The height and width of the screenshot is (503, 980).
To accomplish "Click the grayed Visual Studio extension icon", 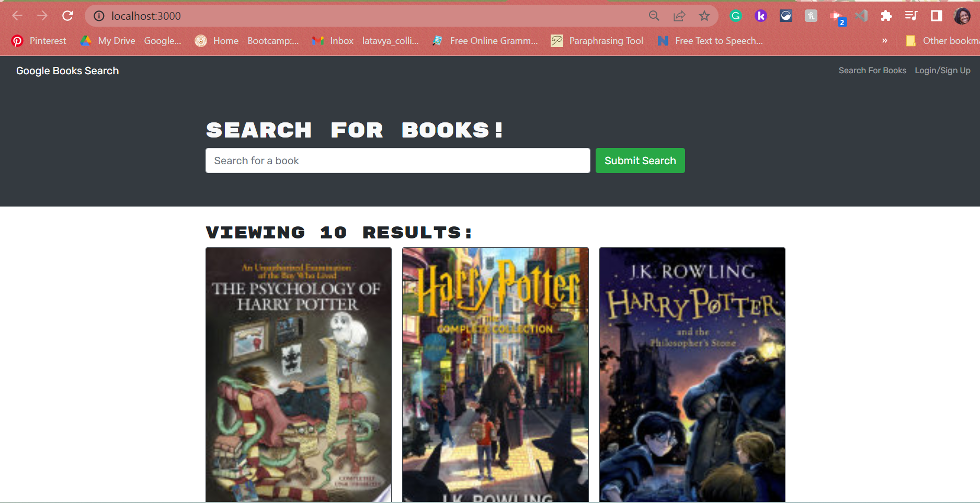I will pyautogui.click(x=861, y=16).
